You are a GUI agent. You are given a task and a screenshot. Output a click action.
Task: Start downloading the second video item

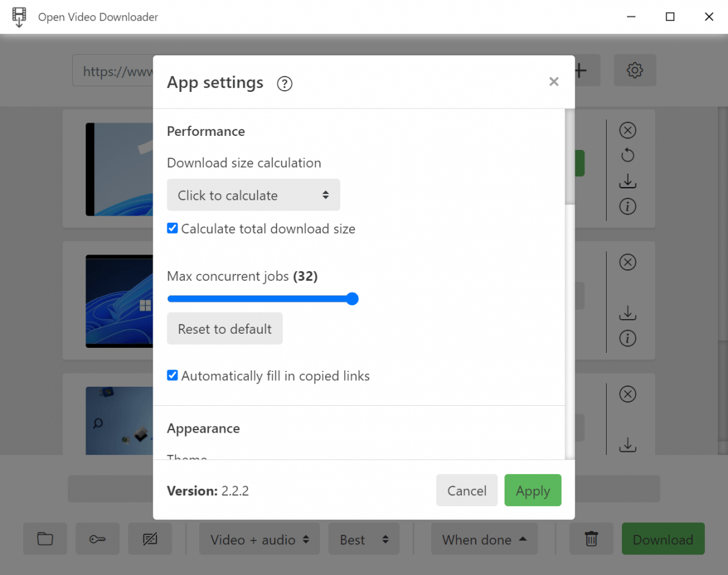(627, 313)
